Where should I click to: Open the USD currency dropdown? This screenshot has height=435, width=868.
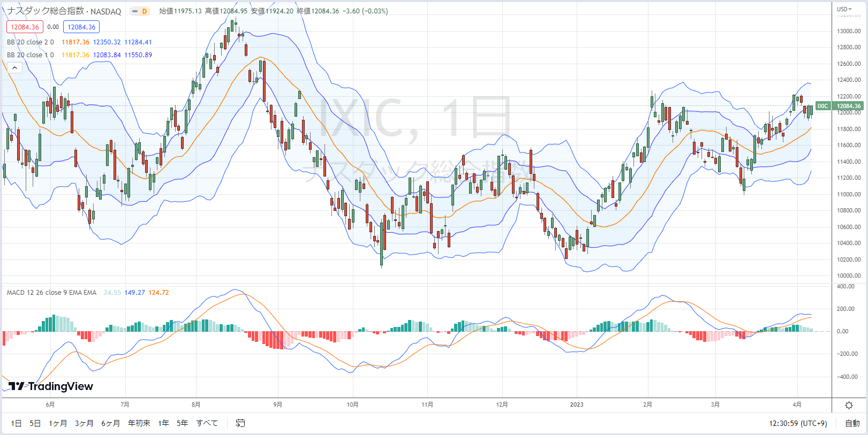844,9
